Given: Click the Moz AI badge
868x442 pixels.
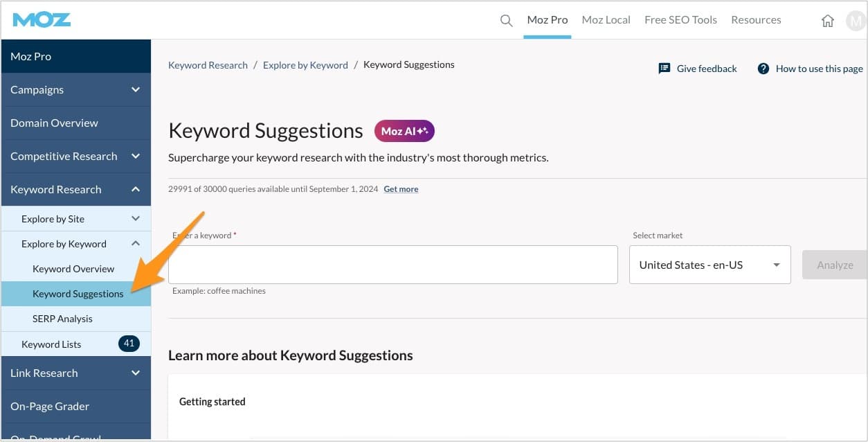Looking at the screenshot, I should pos(404,130).
